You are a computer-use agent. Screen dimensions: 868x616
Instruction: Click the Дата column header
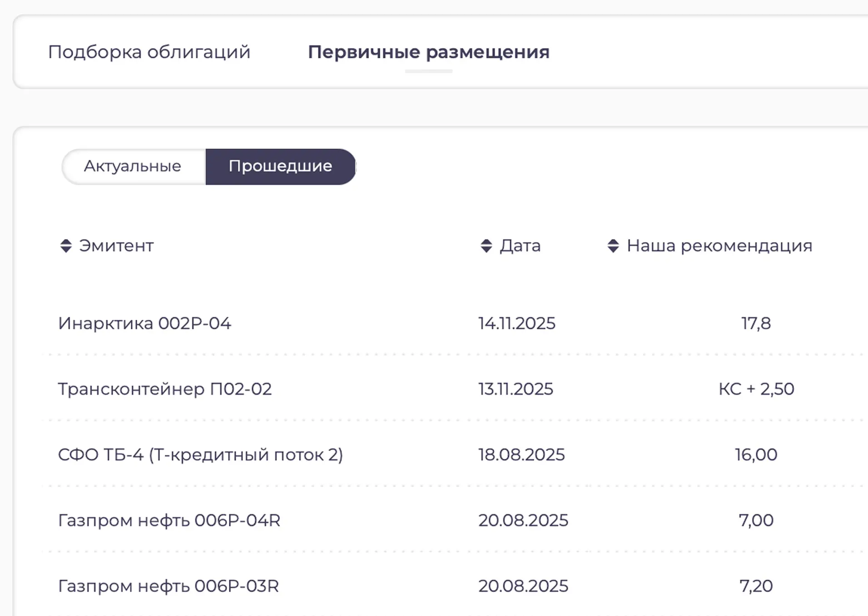[x=520, y=246]
